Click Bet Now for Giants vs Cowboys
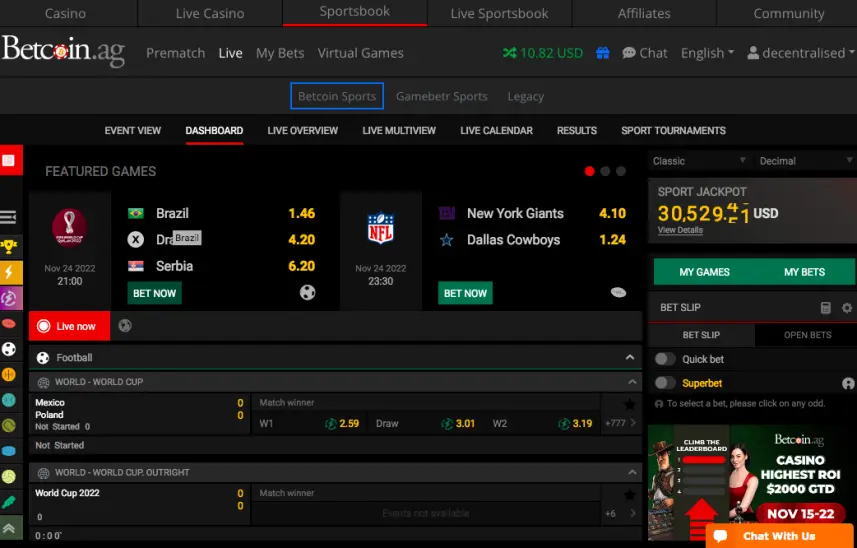The width and height of the screenshot is (857, 548). point(465,293)
